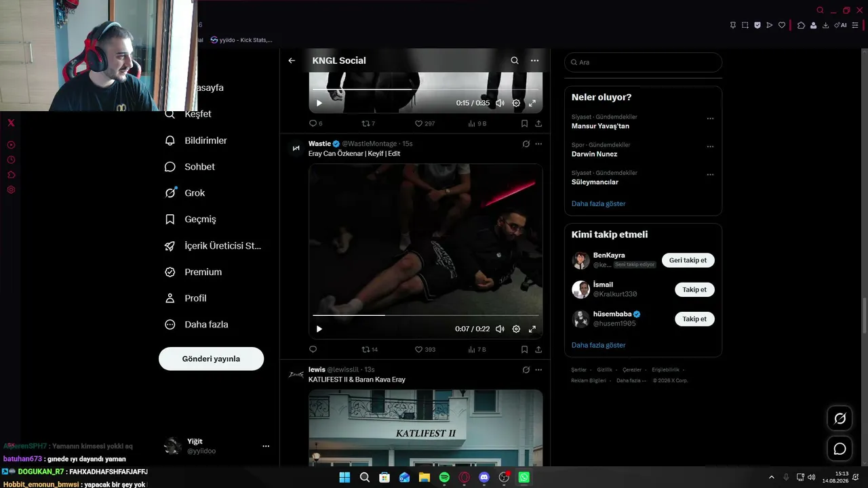Open Yiğit account switcher options
Image resolution: width=868 pixels, height=488 pixels.
tap(266, 446)
